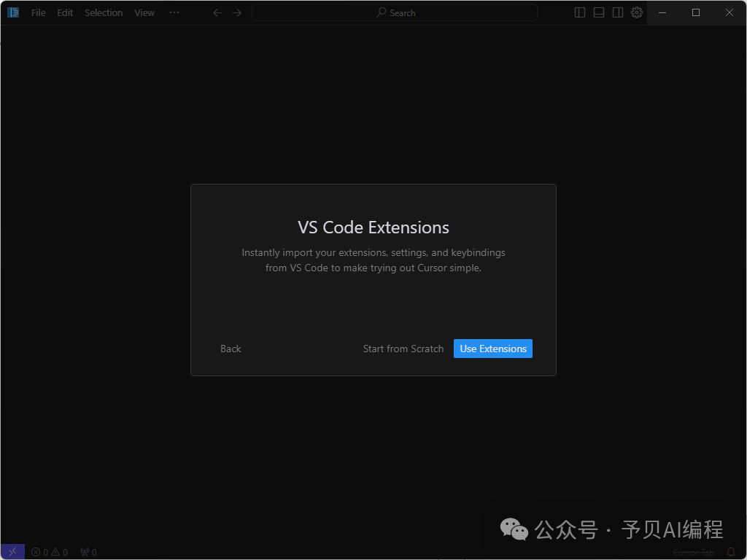This screenshot has width=747, height=560.
Task: Open the File menu
Action: [39, 13]
